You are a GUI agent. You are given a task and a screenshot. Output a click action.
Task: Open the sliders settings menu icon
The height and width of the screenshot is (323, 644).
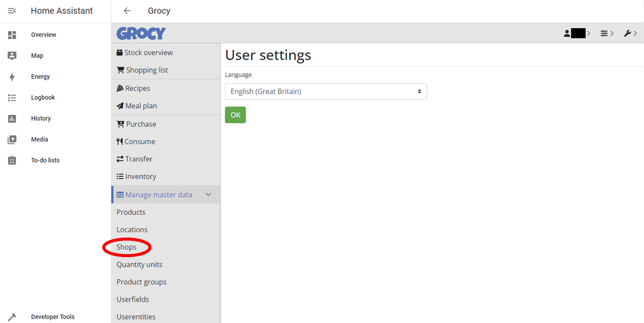[x=604, y=33]
